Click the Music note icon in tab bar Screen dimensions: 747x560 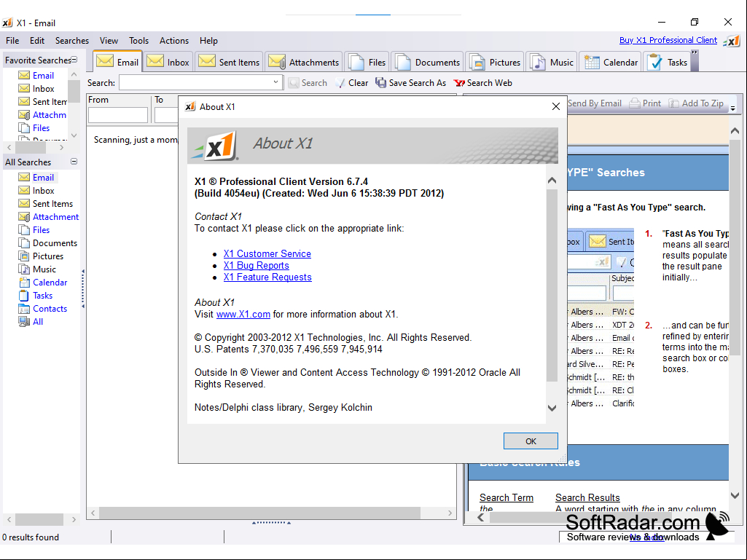[538, 62]
